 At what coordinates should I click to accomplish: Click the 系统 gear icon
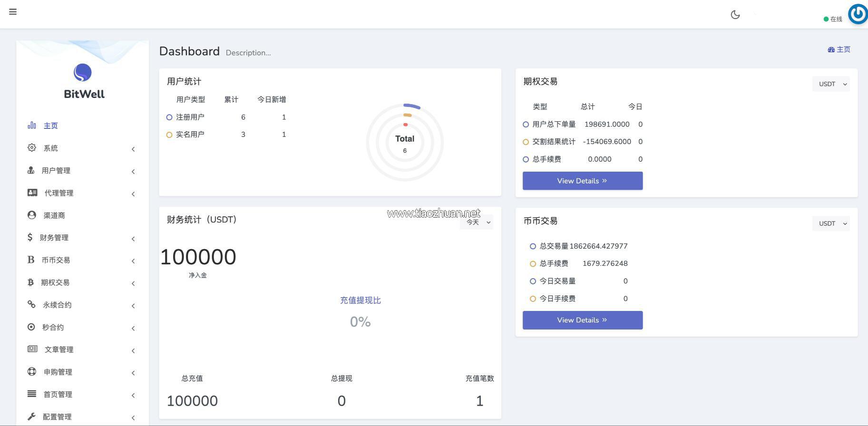(x=32, y=148)
